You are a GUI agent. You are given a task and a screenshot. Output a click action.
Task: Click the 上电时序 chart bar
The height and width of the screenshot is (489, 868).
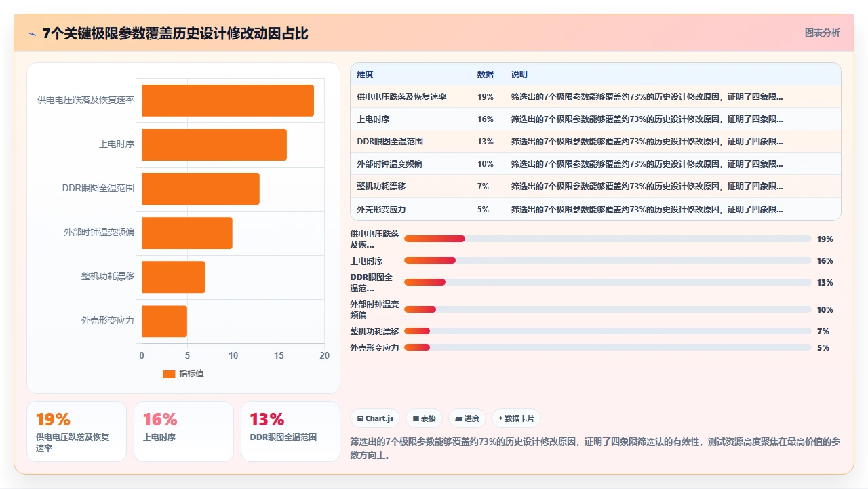[x=214, y=144]
